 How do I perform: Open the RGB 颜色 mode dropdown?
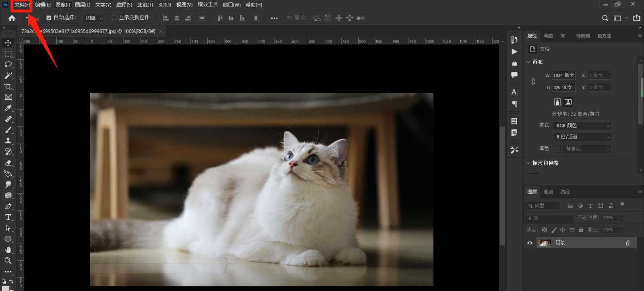[x=582, y=126]
